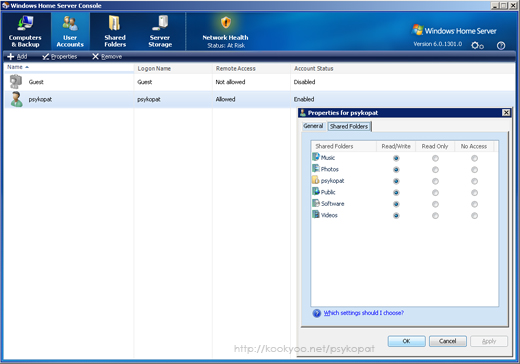Set Public folder to No Access
The image size is (520, 364).
pyautogui.click(x=474, y=193)
